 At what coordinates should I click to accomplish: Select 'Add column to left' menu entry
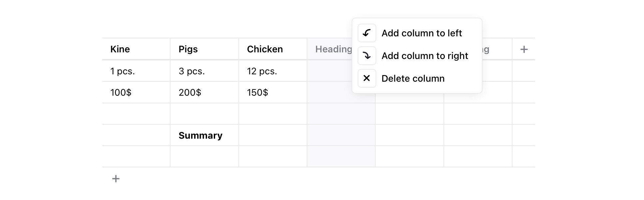422,33
